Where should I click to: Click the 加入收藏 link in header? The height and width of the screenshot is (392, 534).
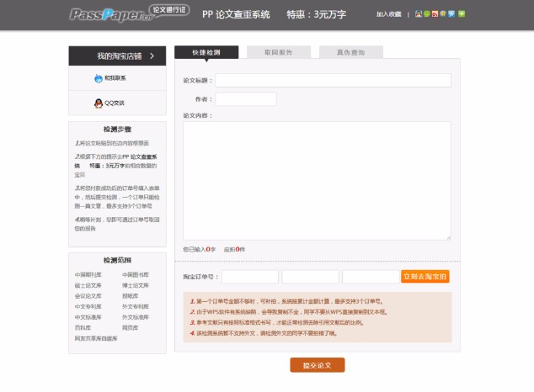pos(388,14)
